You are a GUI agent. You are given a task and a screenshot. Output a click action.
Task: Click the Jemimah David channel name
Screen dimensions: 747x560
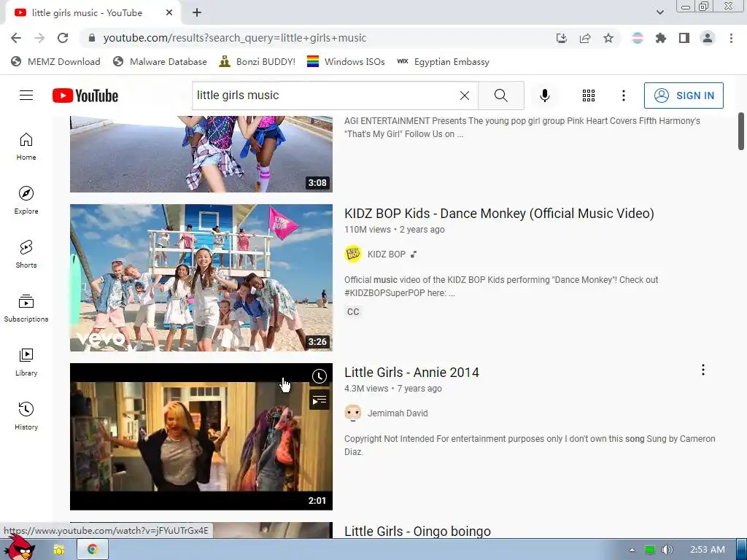tap(398, 413)
